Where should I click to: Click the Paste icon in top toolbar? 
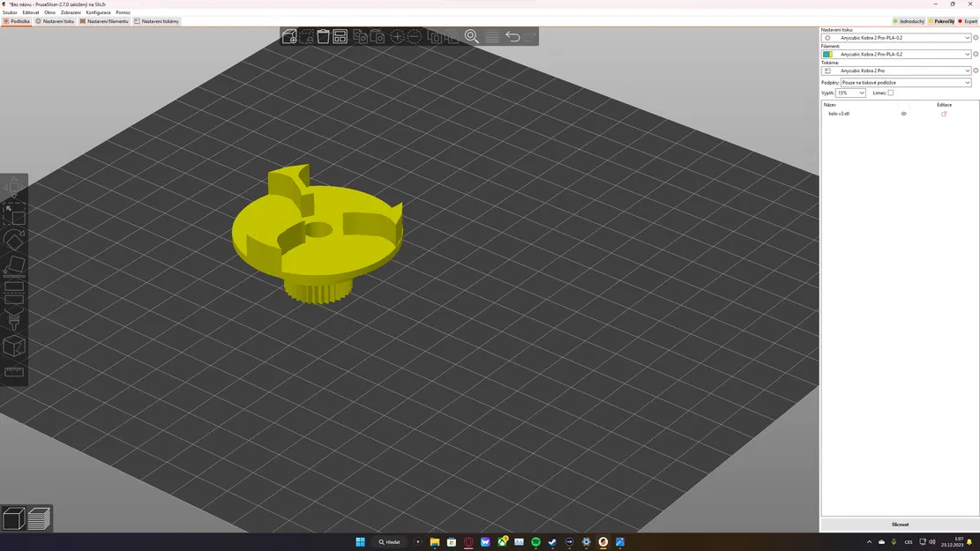tap(377, 36)
